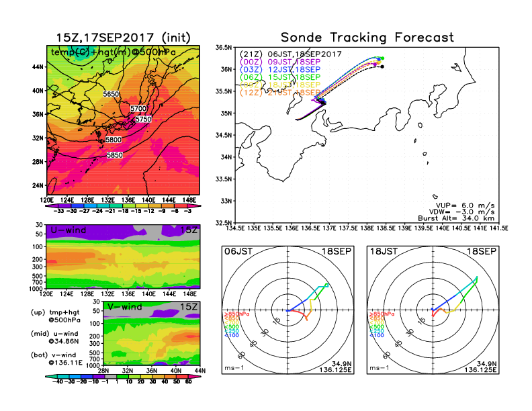
Task: Click the 'Sonde Tracking Forecast' title
Action: click(367, 38)
